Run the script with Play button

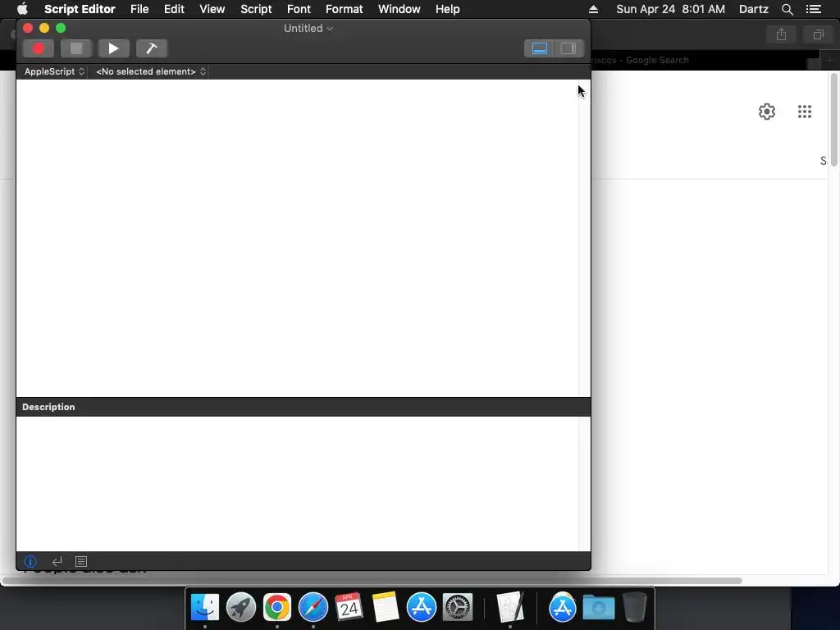point(113,48)
